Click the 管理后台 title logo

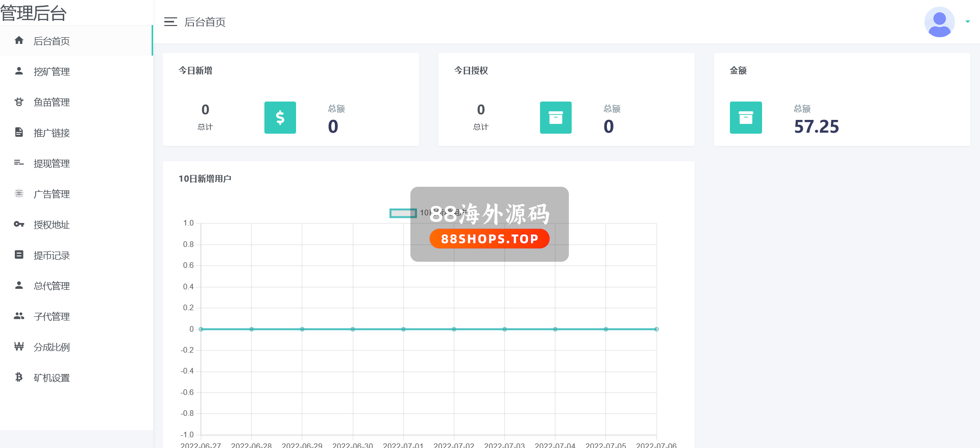coord(34,13)
